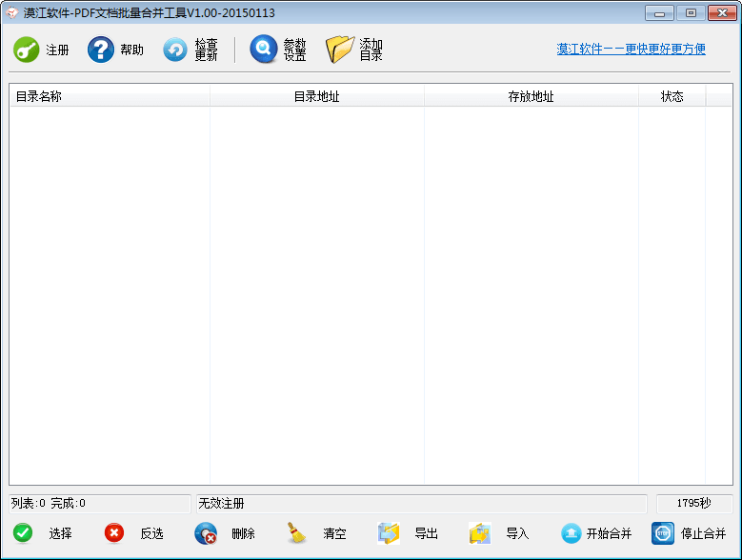
Task: Click the 导出 export icon
Action: click(x=389, y=533)
